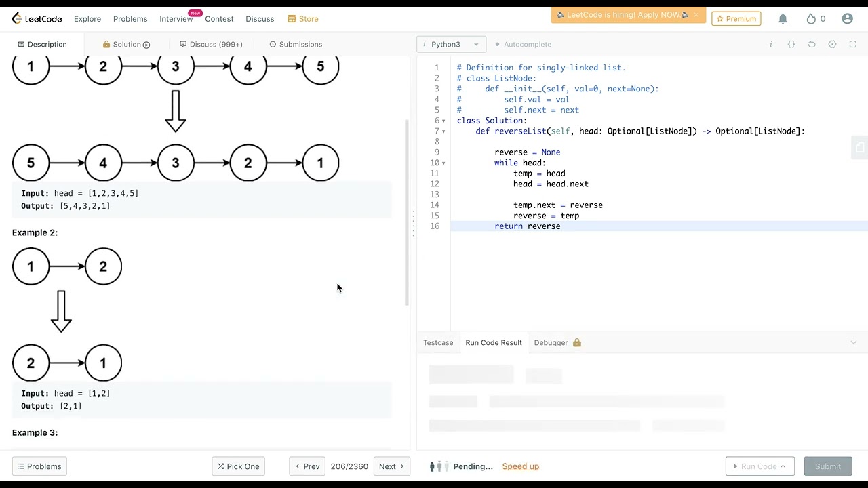Open editor settings gear icon
The image size is (868, 488).
click(832, 45)
